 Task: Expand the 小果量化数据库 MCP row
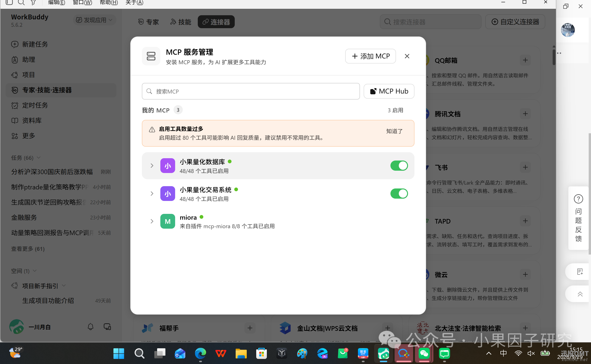(152, 166)
